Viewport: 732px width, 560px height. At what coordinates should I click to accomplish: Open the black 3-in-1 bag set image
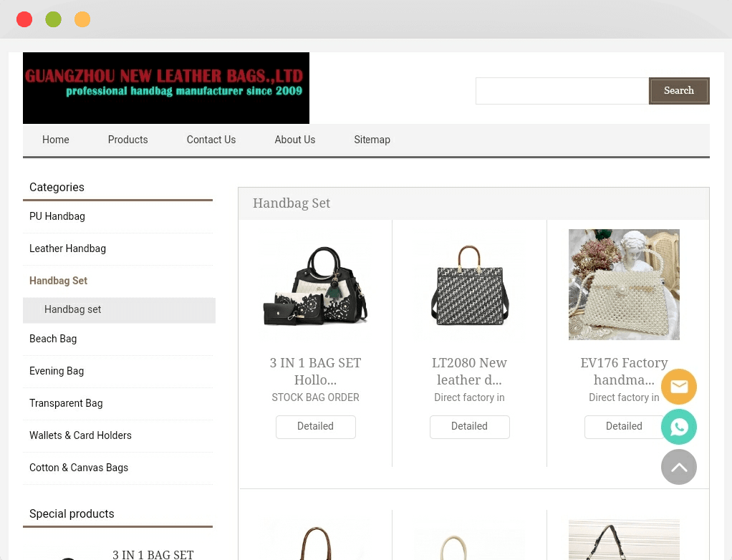pyautogui.click(x=316, y=285)
